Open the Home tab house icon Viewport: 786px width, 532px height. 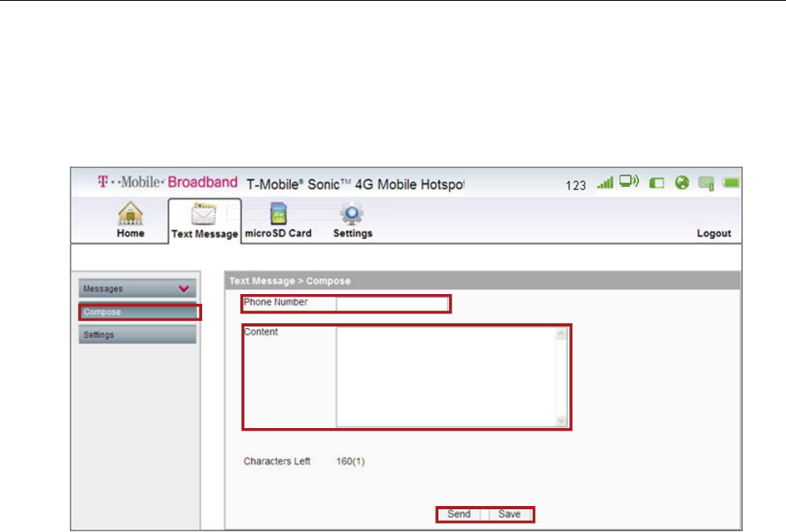pyautogui.click(x=131, y=214)
